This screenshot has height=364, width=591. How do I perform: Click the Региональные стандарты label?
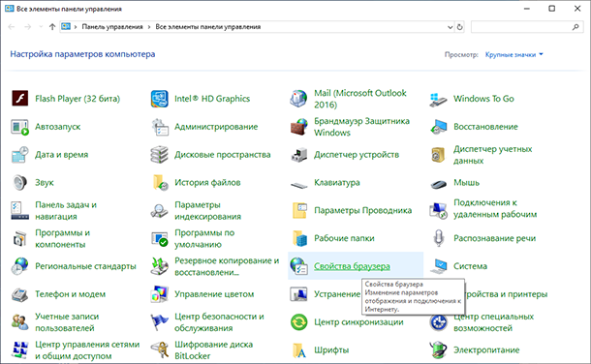pyautogui.click(x=85, y=266)
